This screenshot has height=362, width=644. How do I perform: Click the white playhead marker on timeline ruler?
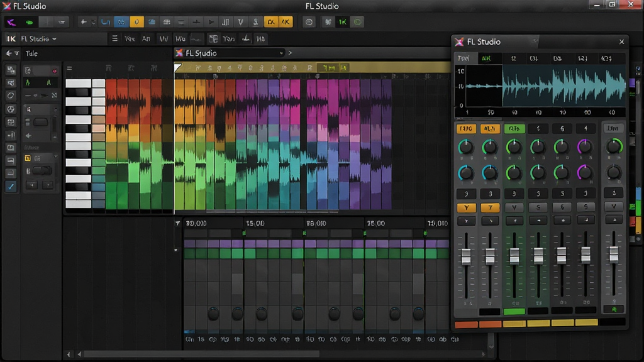coord(177,67)
